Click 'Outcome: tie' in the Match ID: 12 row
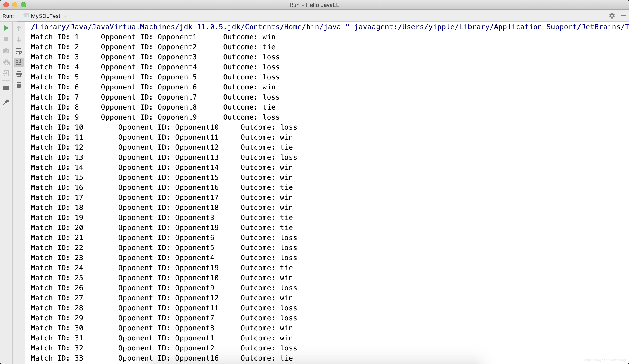629x364 pixels. click(267, 147)
